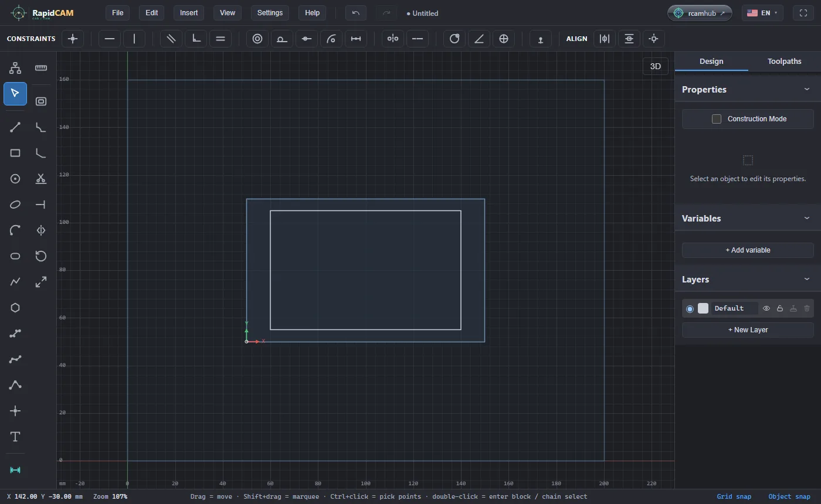Screen dimensions: 821x504
Task: Choose the Scale tool
Action: [41, 282]
